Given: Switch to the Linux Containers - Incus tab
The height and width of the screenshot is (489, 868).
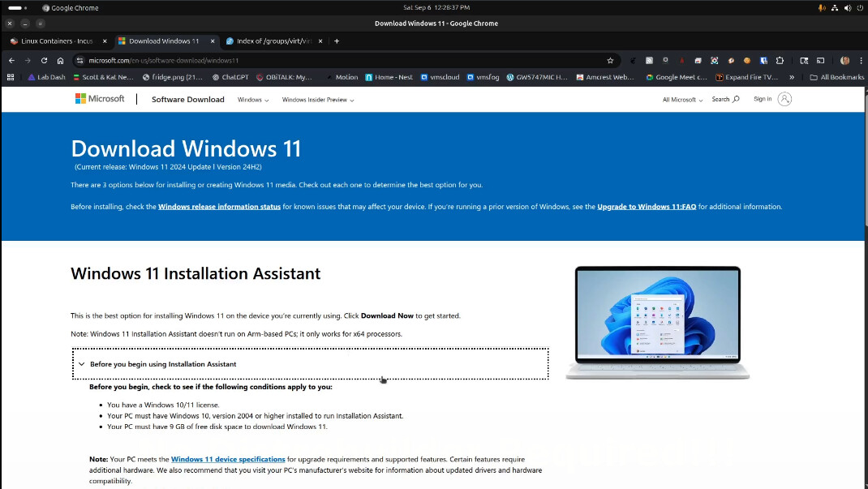Looking at the screenshot, I should coord(57,41).
